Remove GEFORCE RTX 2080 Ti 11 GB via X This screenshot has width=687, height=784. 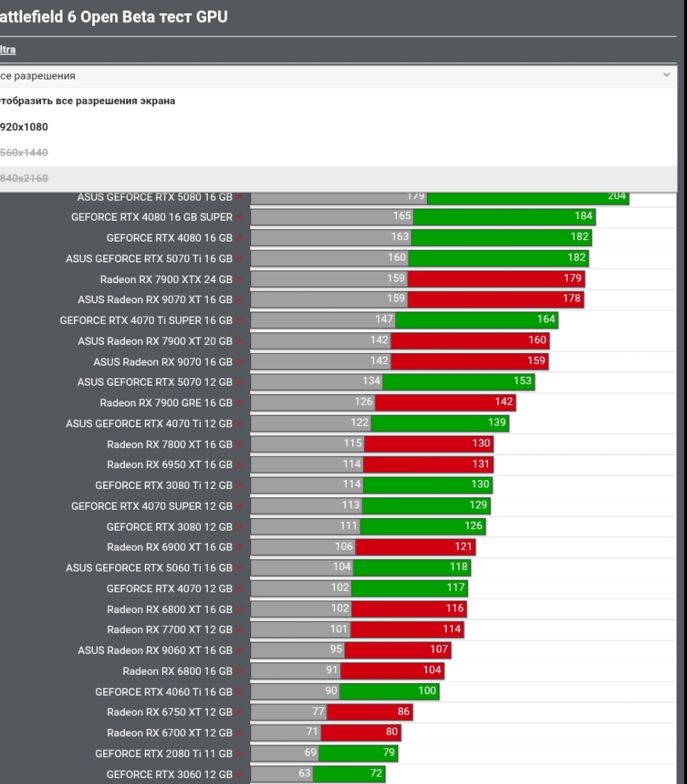click(x=240, y=754)
